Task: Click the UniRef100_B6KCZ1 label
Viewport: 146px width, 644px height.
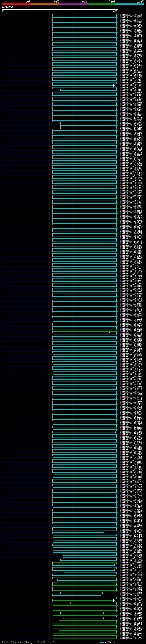Action: pyautogui.click(x=131, y=87)
